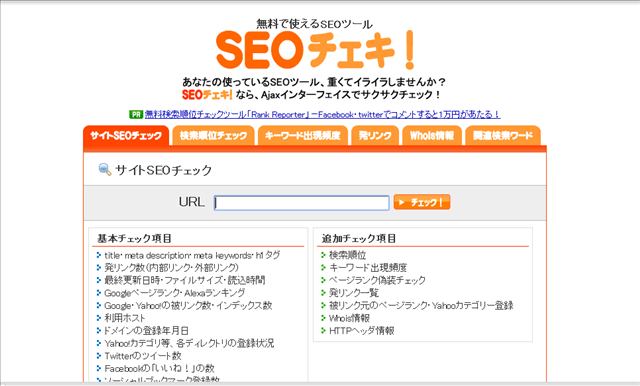The height and width of the screenshot is (386, 640).
Task: Focus the URL input field
Action: point(302,203)
